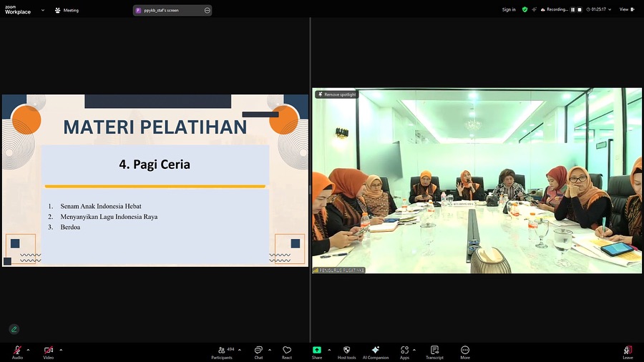Open the View layout dropdown
The width and height of the screenshot is (644, 362).
[x=626, y=10]
